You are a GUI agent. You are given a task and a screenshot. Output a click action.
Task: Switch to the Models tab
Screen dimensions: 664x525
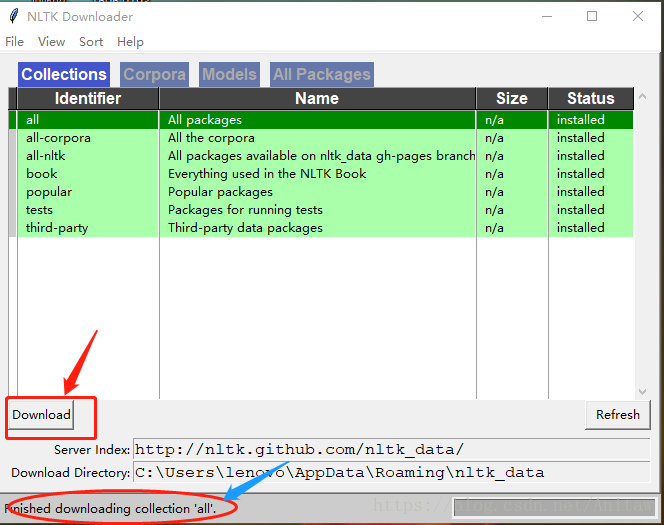coord(229,75)
